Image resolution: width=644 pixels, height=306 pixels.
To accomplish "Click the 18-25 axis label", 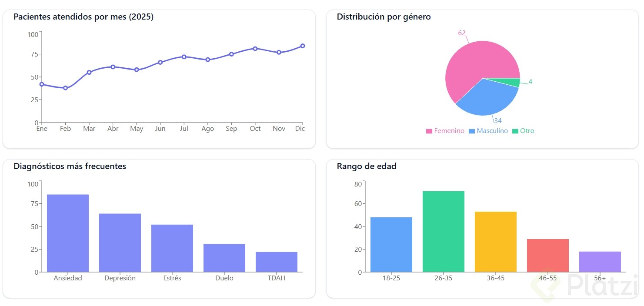I will click(391, 278).
